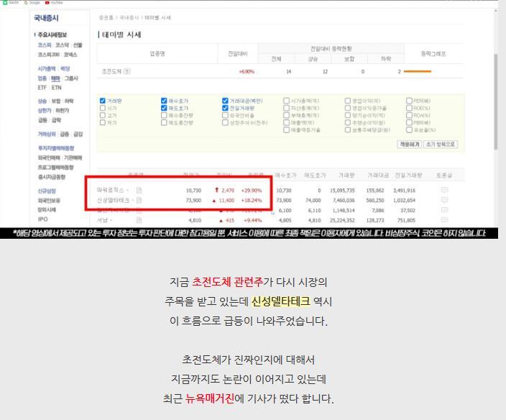Screen dimensions: 506x420
Task: Expand the description icon next to 초전도체
Action: (127, 71)
